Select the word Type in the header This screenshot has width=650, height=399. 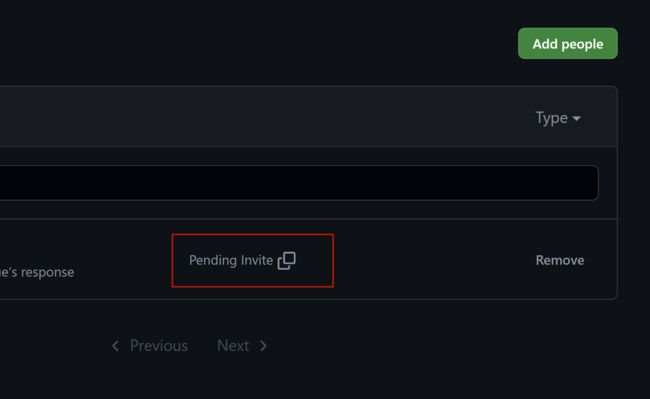coord(551,118)
